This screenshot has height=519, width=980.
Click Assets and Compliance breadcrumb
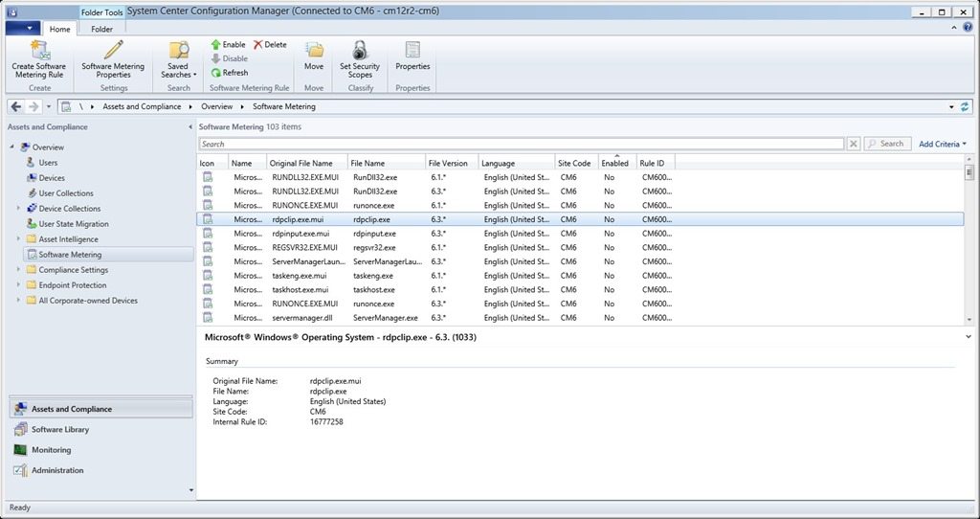tap(142, 107)
